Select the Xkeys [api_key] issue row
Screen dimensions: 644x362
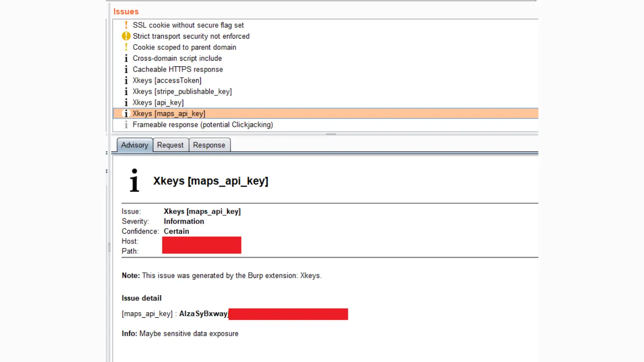point(158,103)
